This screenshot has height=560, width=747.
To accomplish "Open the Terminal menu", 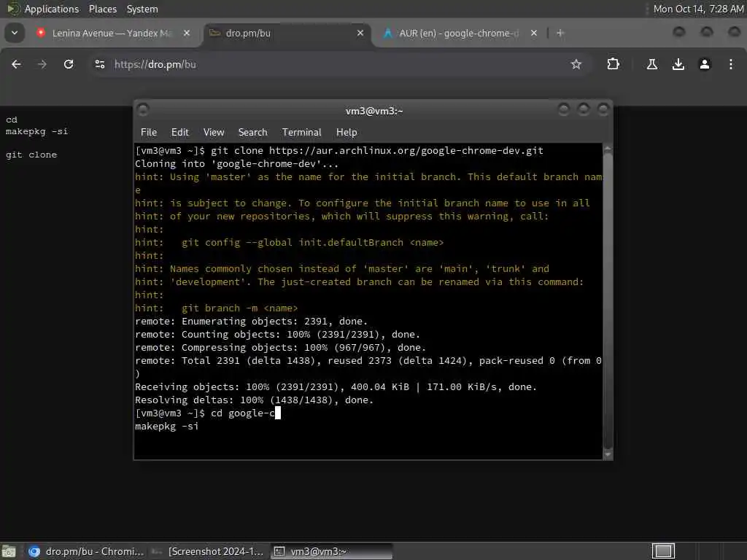I will pyautogui.click(x=301, y=133).
